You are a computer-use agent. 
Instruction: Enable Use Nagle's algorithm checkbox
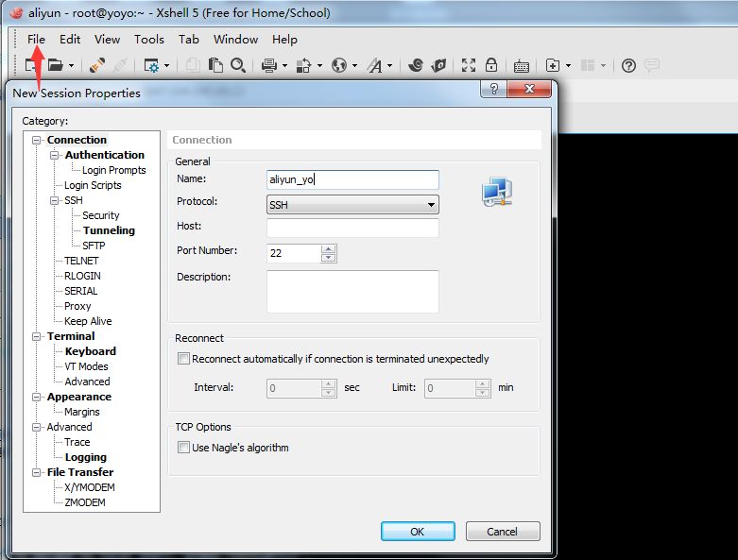183,448
